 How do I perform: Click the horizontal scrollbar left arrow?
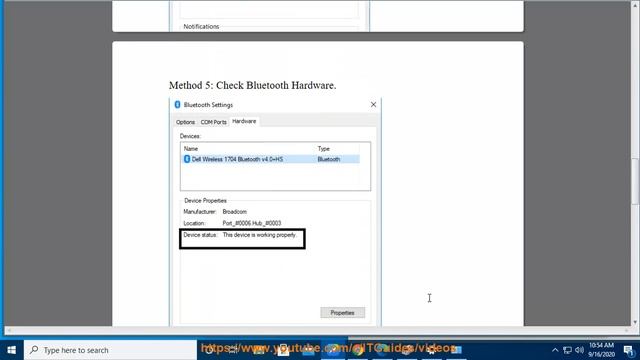(x=9, y=330)
